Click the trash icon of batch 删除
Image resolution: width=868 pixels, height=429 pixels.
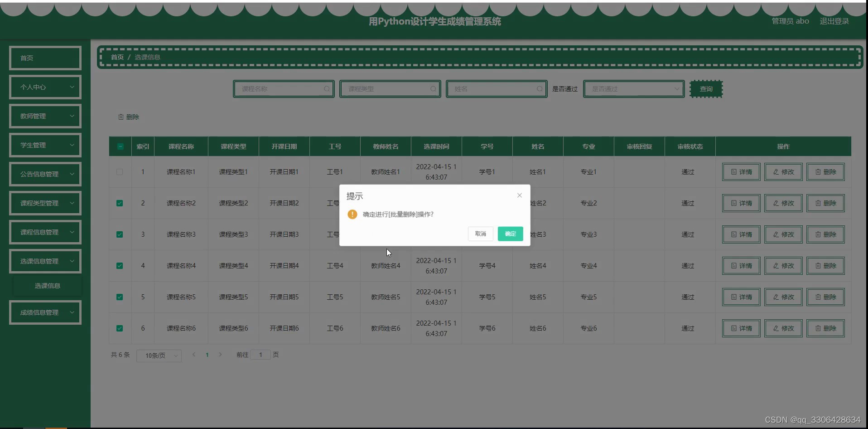[x=121, y=117]
